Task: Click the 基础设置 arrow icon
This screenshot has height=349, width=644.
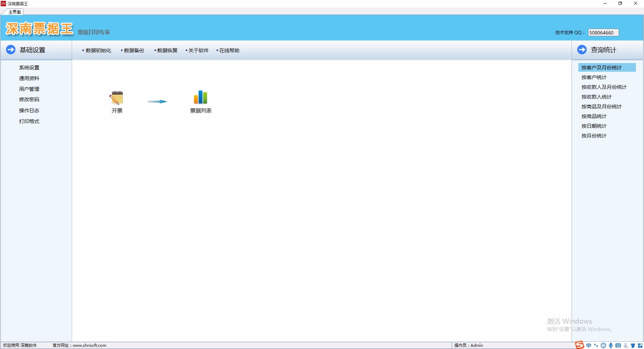Action: pos(11,50)
